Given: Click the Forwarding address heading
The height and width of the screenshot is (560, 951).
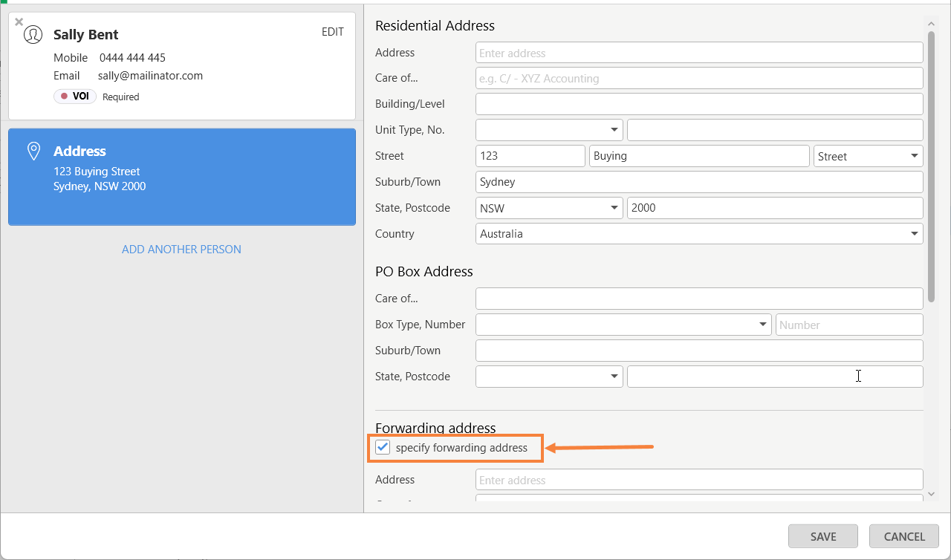Looking at the screenshot, I should tap(435, 429).
